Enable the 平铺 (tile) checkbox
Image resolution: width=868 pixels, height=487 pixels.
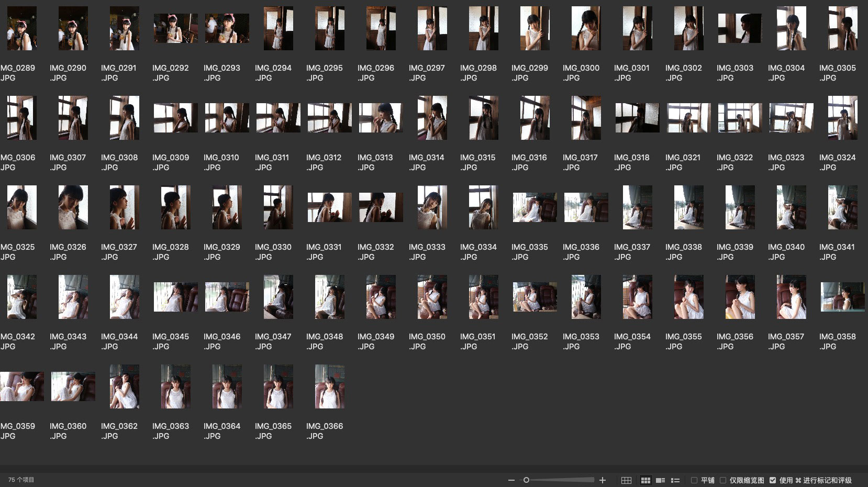694,480
